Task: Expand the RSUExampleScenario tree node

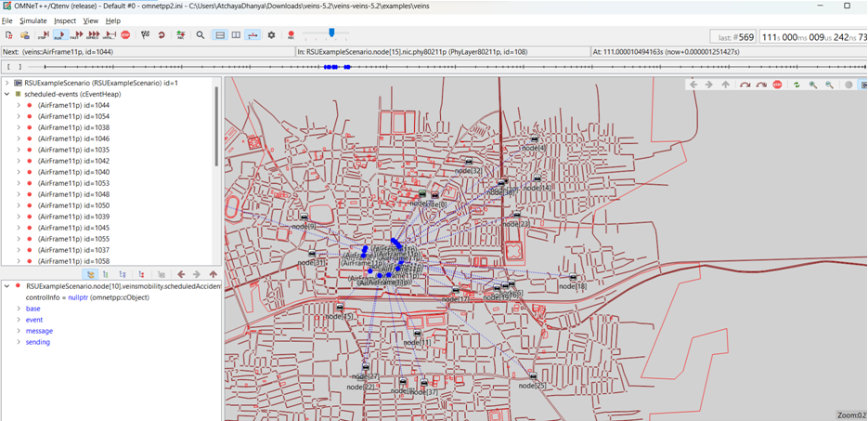Action: 7,83
